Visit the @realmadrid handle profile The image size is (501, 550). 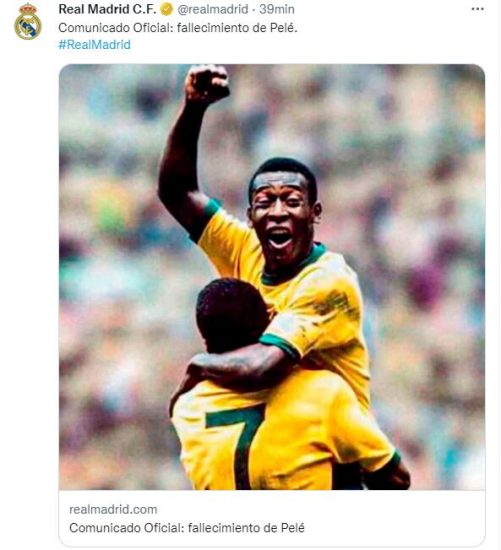[x=213, y=9]
